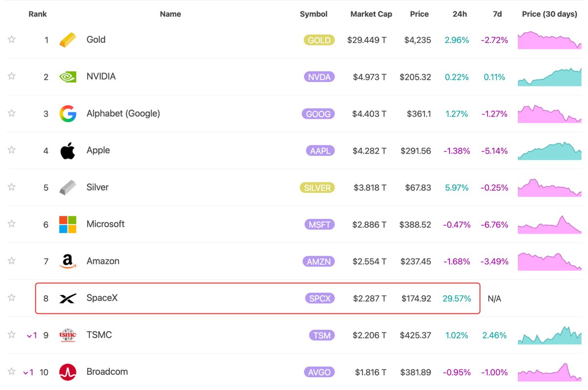Click the Price (30 days) header
Image resolution: width=588 pixels, height=390 pixels.
click(550, 14)
